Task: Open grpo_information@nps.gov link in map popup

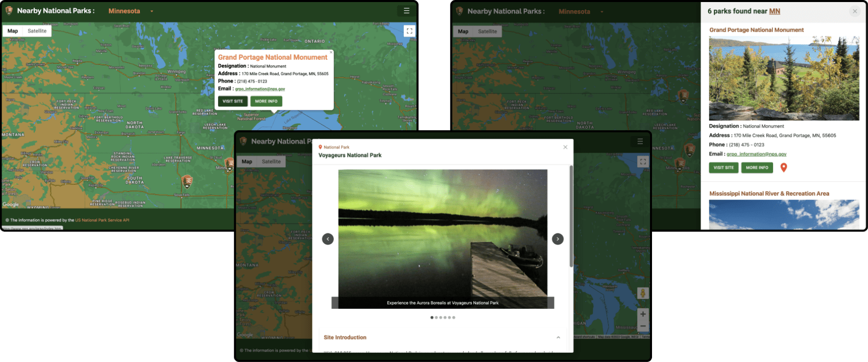Action: point(260,89)
